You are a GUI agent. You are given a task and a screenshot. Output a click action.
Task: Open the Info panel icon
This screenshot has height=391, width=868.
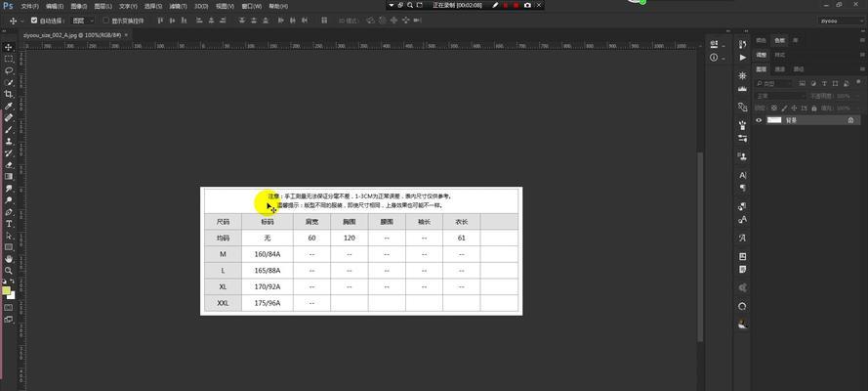(x=714, y=58)
